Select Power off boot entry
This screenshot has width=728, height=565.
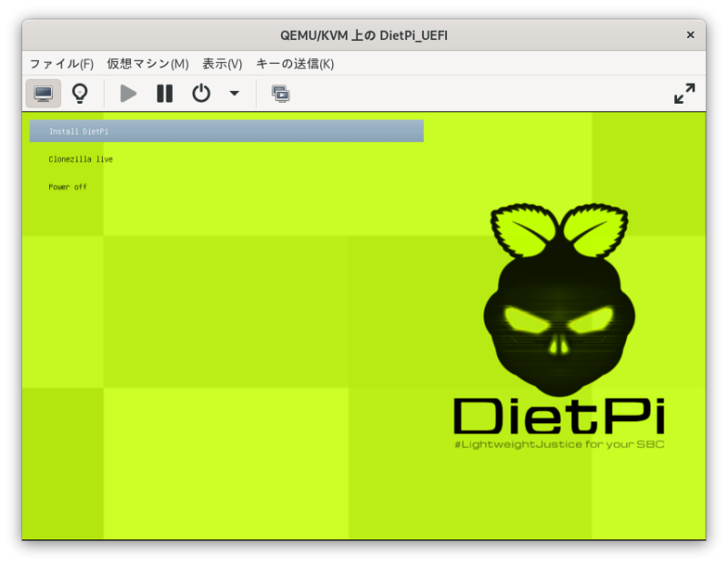pos(67,187)
